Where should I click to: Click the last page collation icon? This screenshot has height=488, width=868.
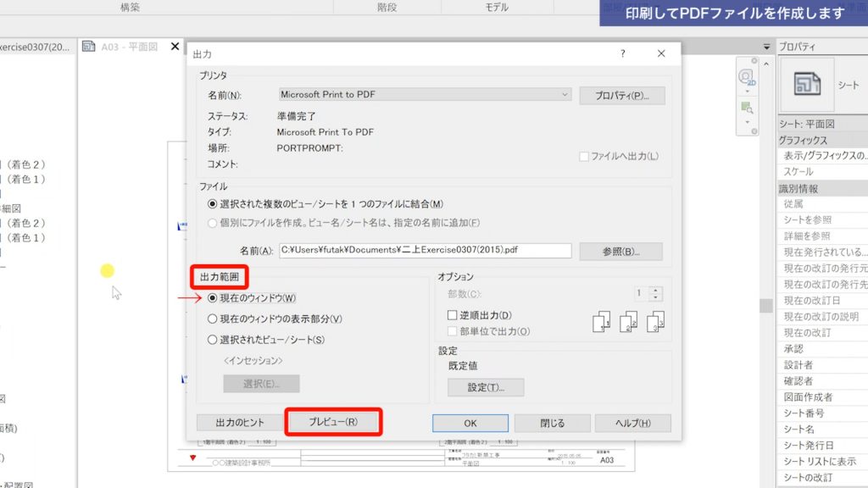tap(654, 321)
